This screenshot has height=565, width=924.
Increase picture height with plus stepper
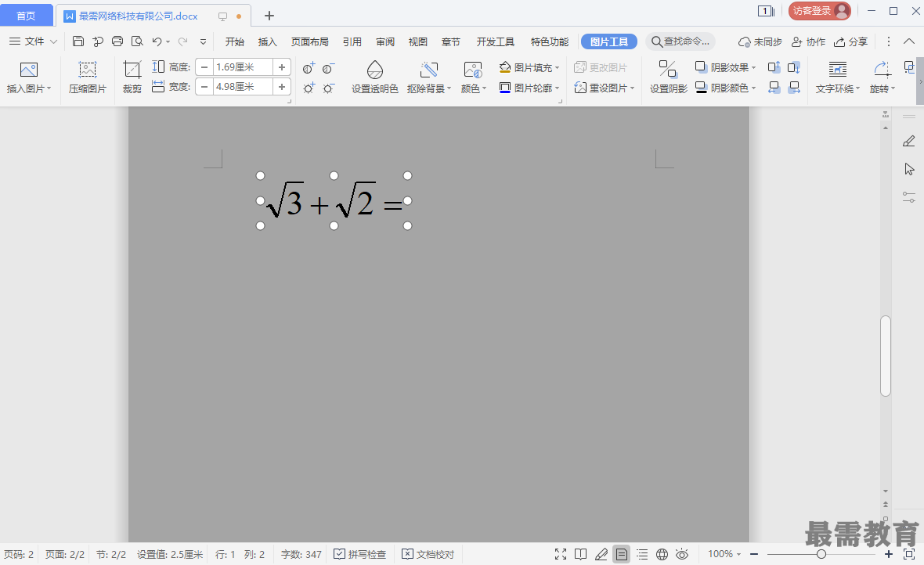click(282, 67)
